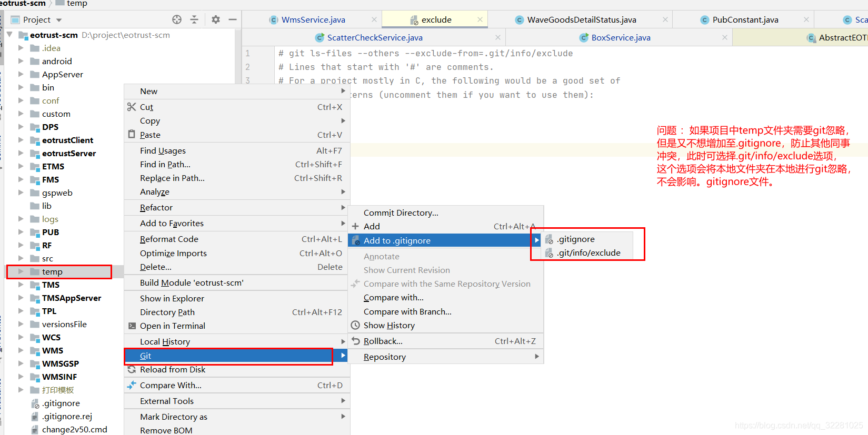Select the gspweb folder

tap(57, 193)
